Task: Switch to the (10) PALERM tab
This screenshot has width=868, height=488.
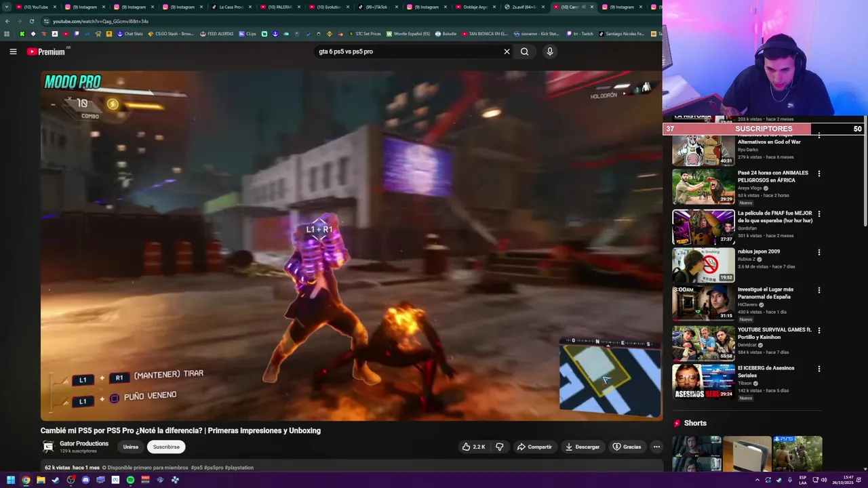Action: tap(279, 7)
